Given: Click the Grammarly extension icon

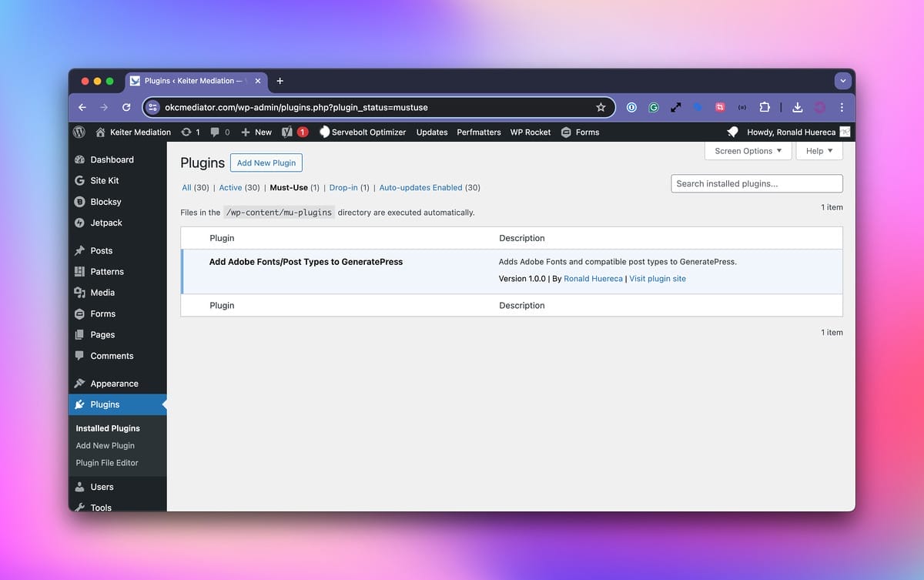Looking at the screenshot, I should (654, 108).
